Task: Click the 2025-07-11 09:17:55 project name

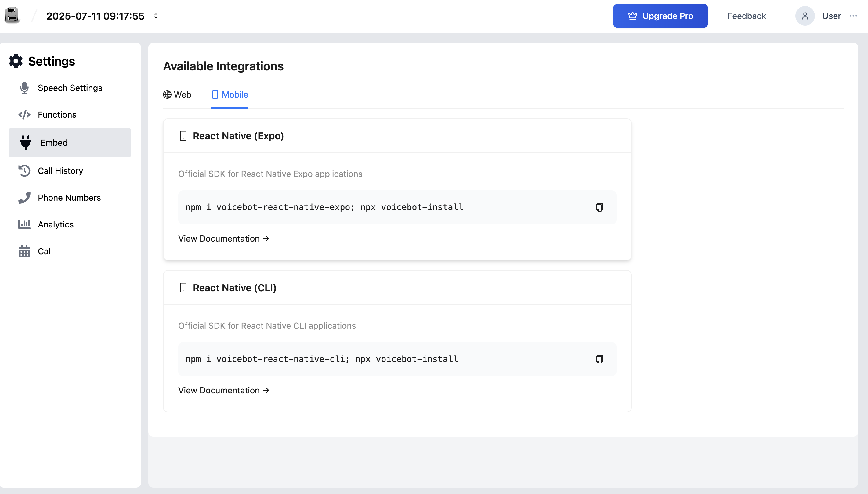Action: point(96,16)
